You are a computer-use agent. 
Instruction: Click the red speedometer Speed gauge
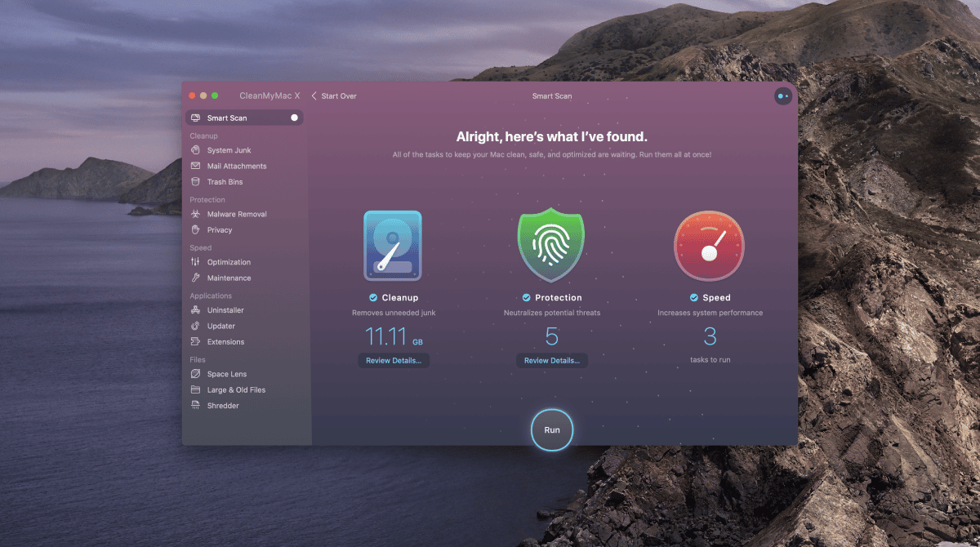[x=709, y=246]
